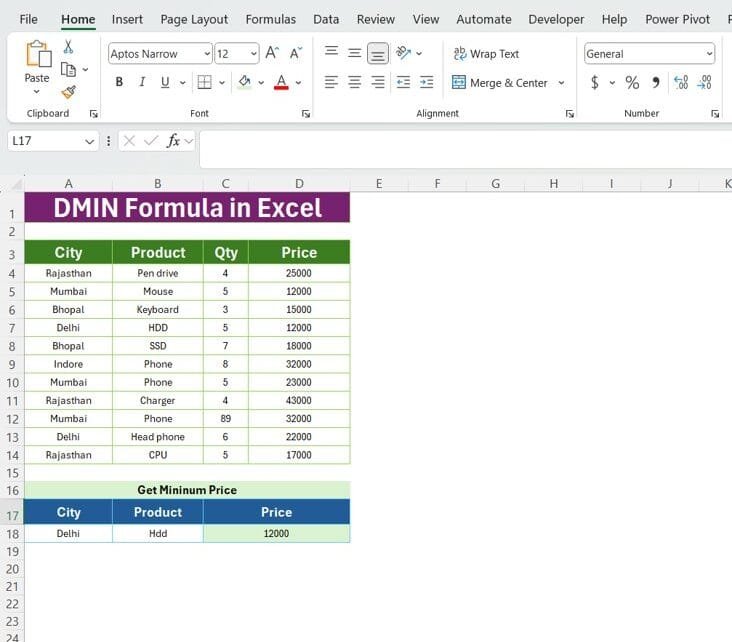Apply Comma Style format
The width and height of the screenshot is (732, 642).
[x=656, y=83]
